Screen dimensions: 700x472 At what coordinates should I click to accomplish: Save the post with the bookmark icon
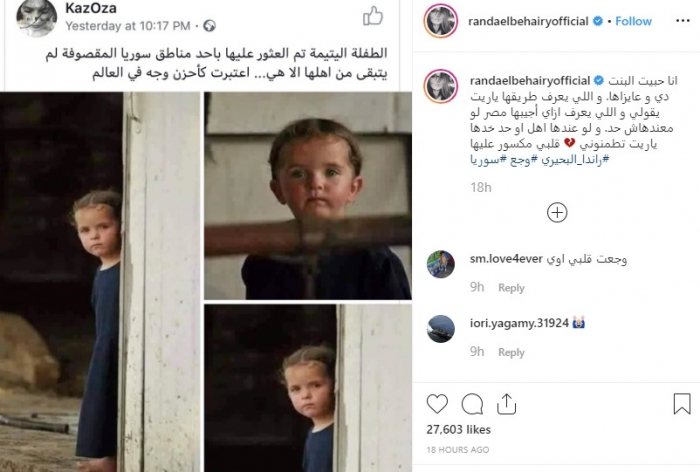682,404
